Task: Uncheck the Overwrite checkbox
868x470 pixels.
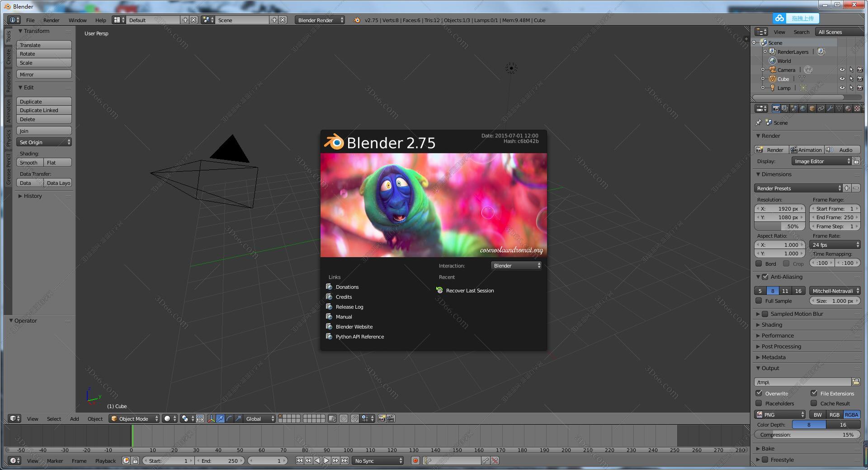Action: (759, 393)
